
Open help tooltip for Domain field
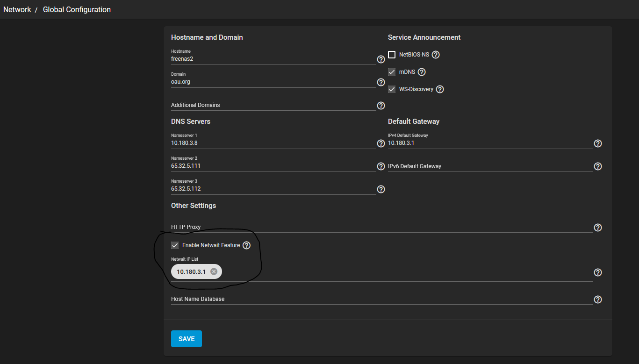tap(381, 82)
